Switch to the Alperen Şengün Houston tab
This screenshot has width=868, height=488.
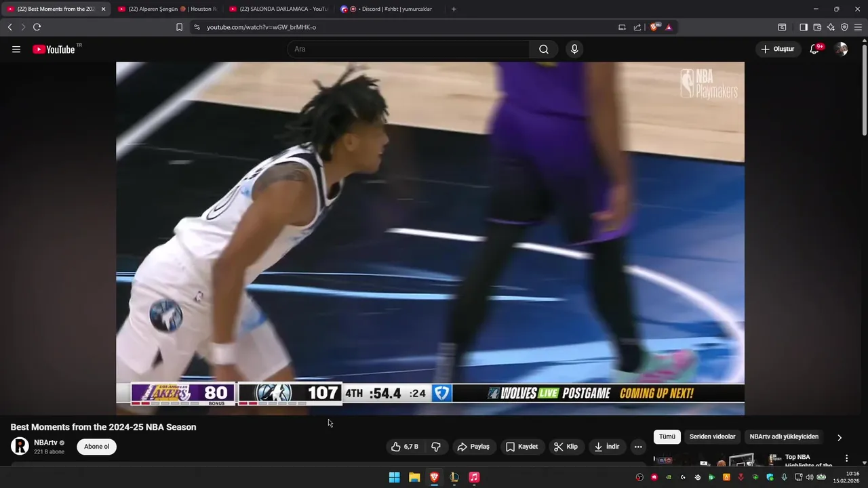coord(166,9)
